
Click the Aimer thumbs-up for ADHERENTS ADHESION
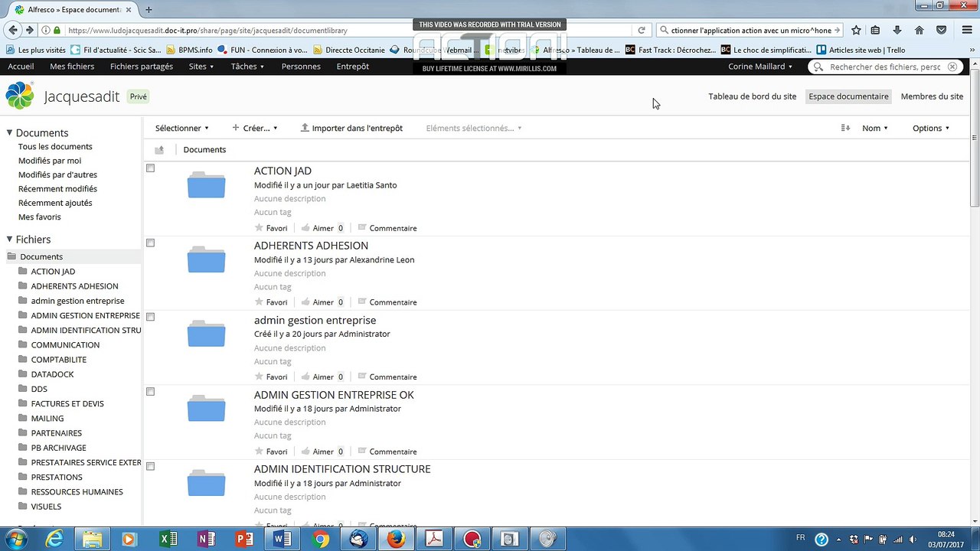click(305, 302)
